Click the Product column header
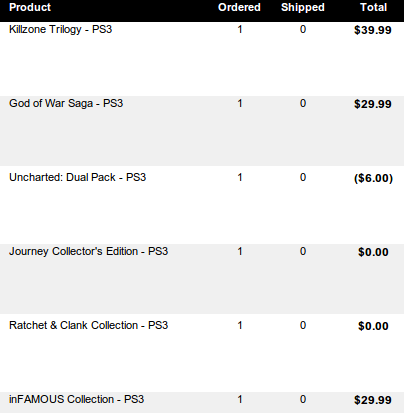 [x=30, y=7]
